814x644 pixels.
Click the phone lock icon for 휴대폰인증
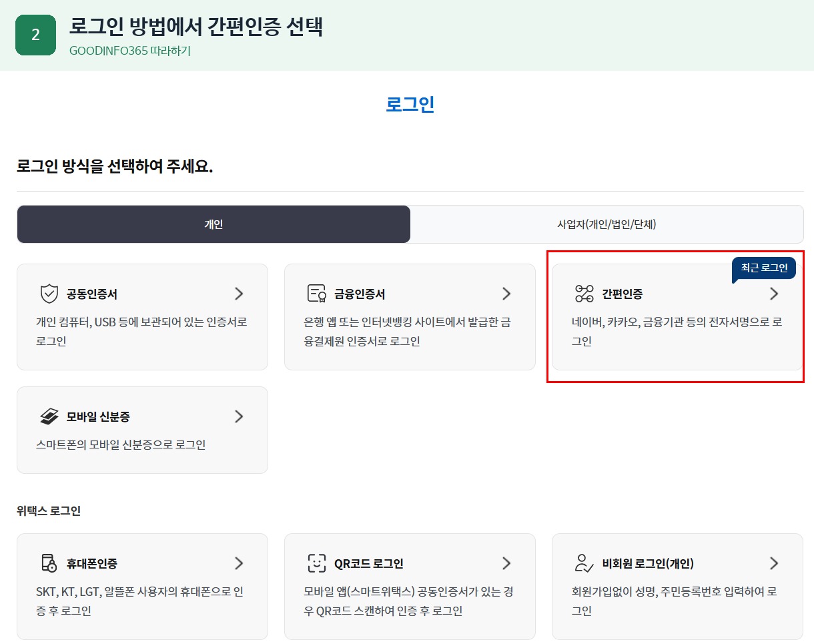[x=49, y=563]
